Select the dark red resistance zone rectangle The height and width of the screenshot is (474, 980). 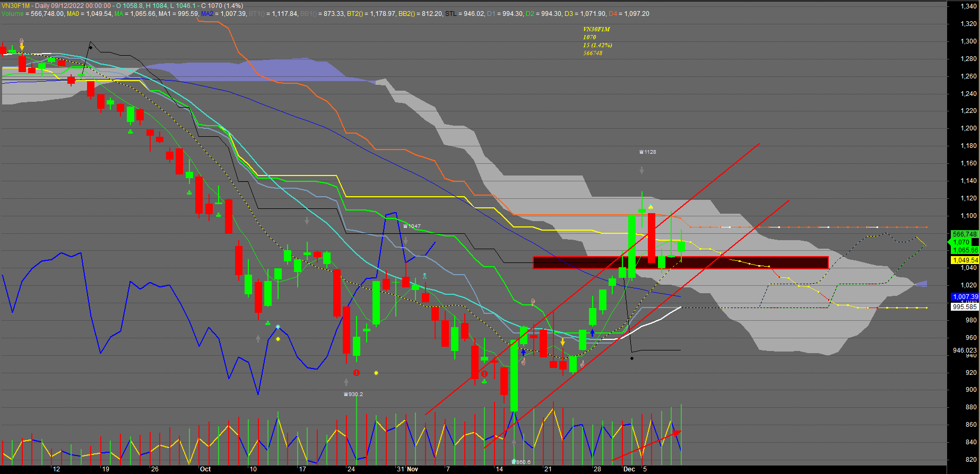point(680,262)
